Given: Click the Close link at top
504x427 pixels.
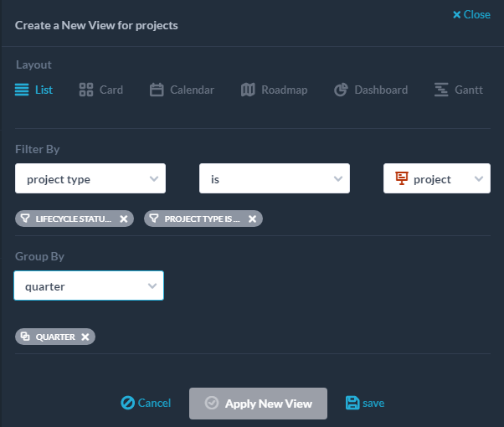Looking at the screenshot, I should 471,14.
